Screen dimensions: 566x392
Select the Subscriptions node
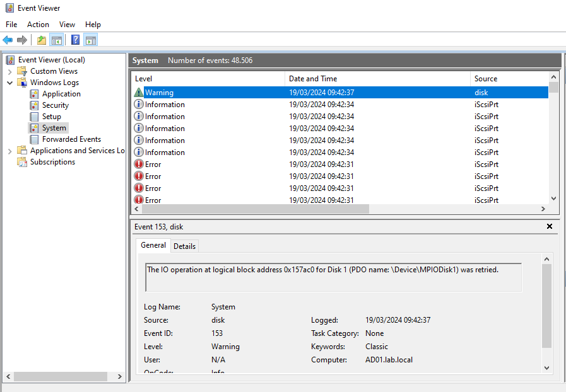(x=52, y=162)
